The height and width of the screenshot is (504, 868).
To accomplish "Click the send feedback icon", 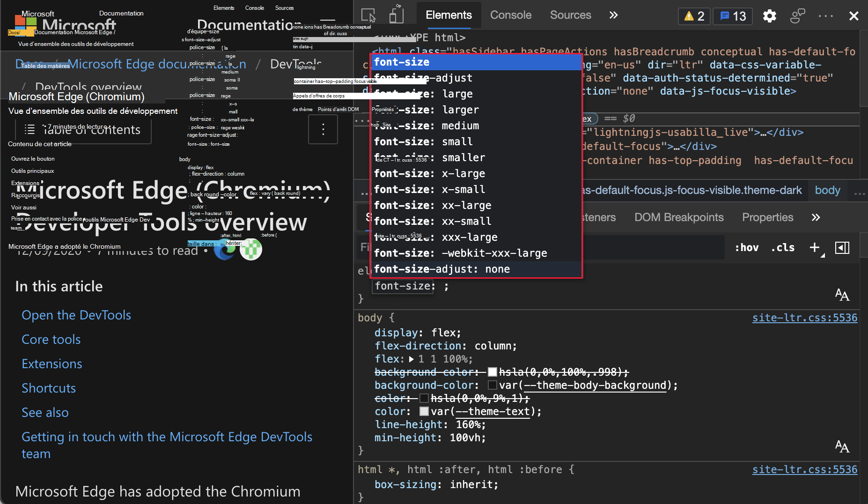I will coord(797,16).
